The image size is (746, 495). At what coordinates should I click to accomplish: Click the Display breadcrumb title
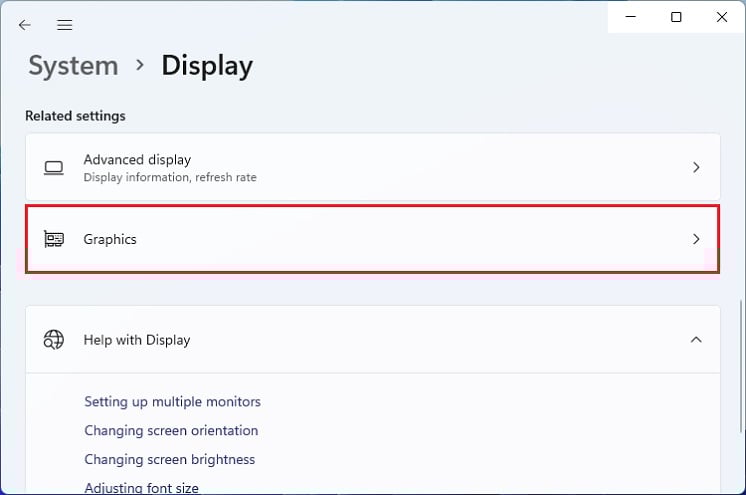tap(207, 66)
